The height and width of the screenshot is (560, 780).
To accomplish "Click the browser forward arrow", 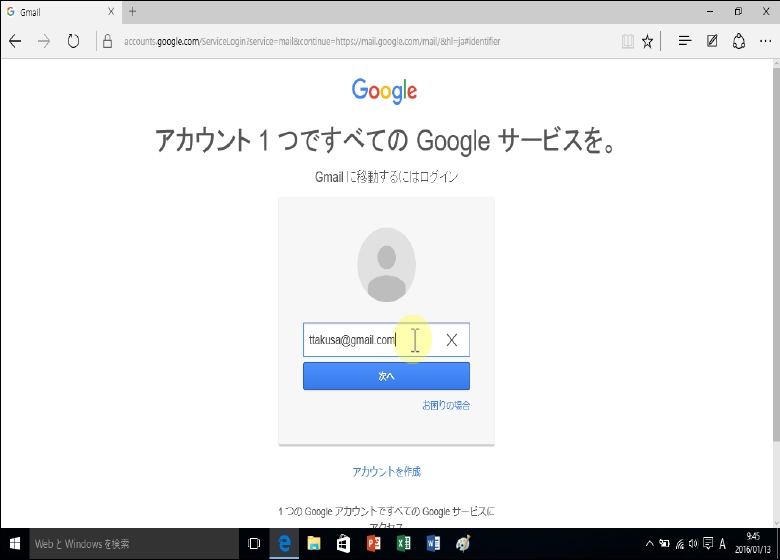I will pyautogui.click(x=44, y=41).
